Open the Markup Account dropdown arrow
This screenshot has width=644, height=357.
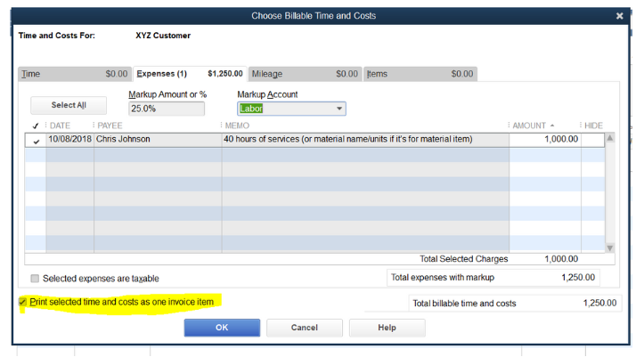pyautogui.click(x=339, y=109)
